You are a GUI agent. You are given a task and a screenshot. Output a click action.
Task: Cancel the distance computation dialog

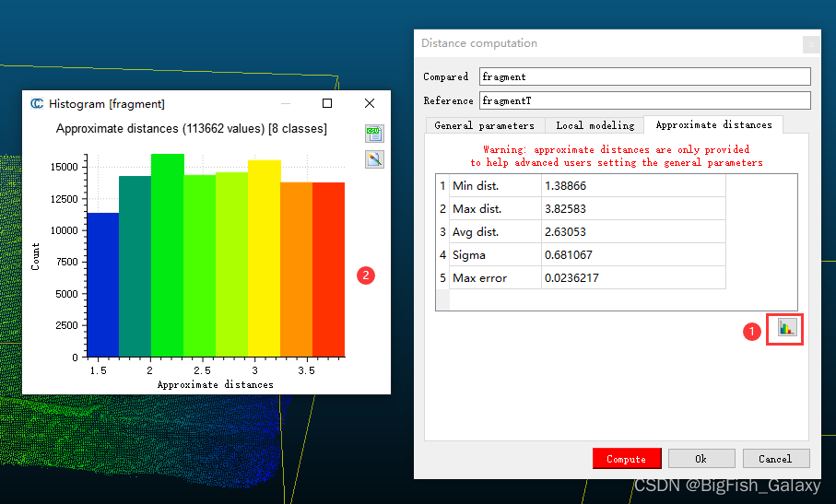point(776,459)
